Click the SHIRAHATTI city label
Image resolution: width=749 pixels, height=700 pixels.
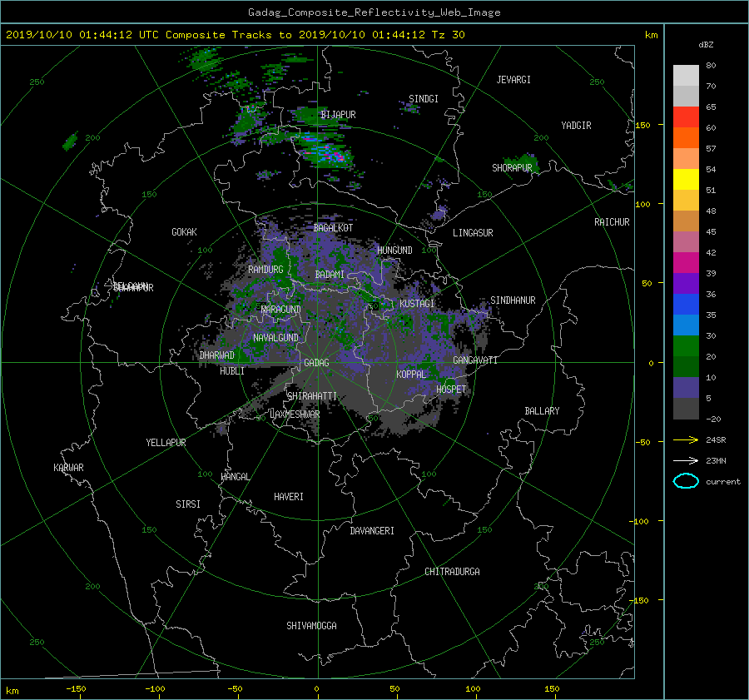(312, 396)
